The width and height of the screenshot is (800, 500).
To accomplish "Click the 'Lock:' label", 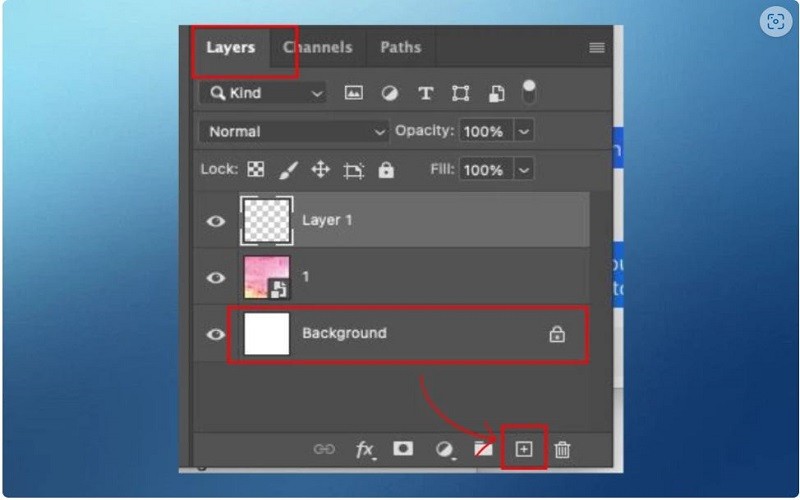I will [219, 169].
